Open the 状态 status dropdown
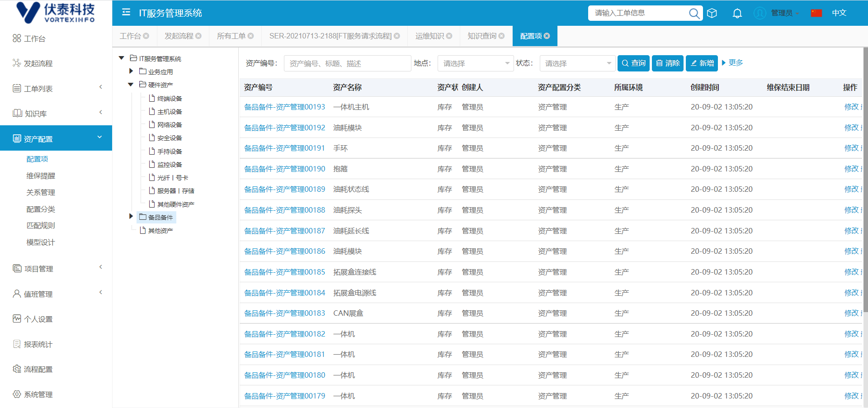Screen dimensions: 868x408 coord(577,63)
